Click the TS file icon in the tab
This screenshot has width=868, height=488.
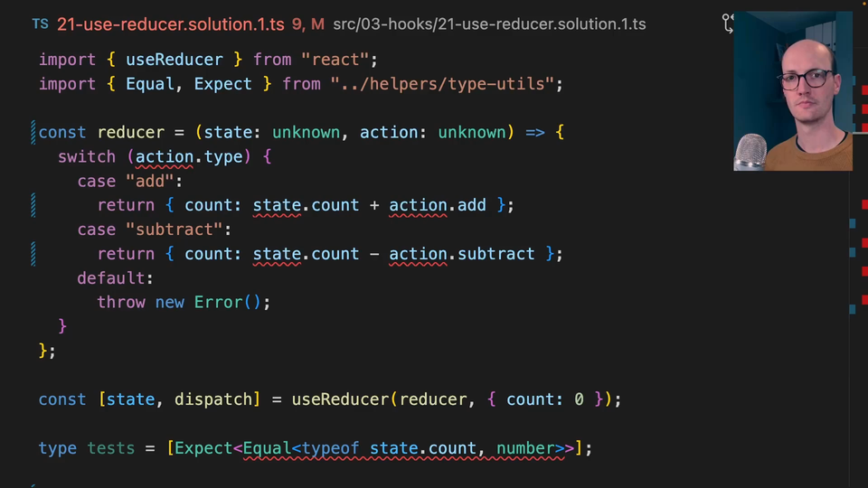[40, 24]
